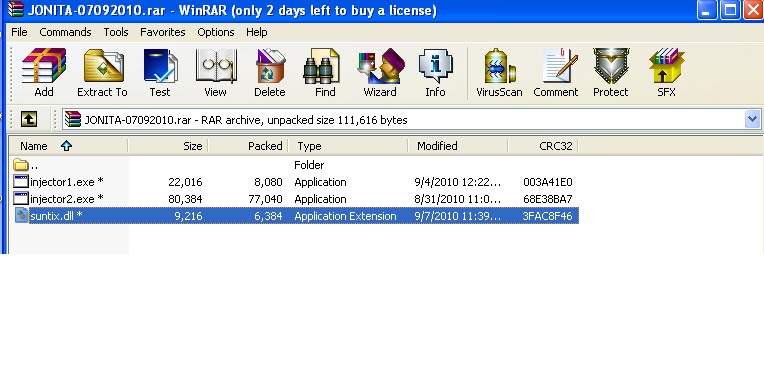Click the injector1.exe file icon
This screenshot has width=764, height=384.
coord(21,181)
